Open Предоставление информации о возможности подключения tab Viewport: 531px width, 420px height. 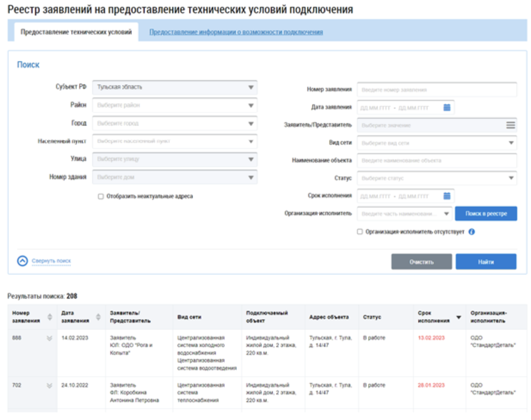pos(236,32)
